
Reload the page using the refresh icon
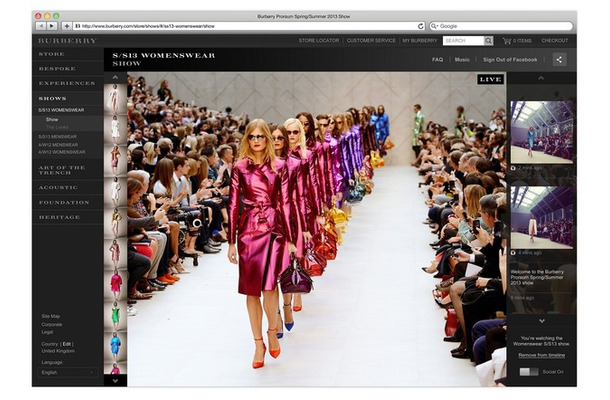(x=421, y=26)
